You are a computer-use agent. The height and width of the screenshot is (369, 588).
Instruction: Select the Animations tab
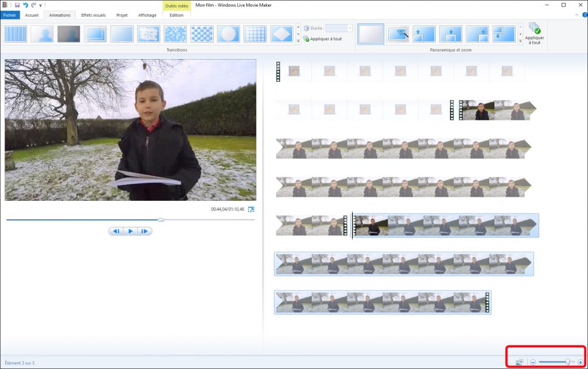[60, 15]
